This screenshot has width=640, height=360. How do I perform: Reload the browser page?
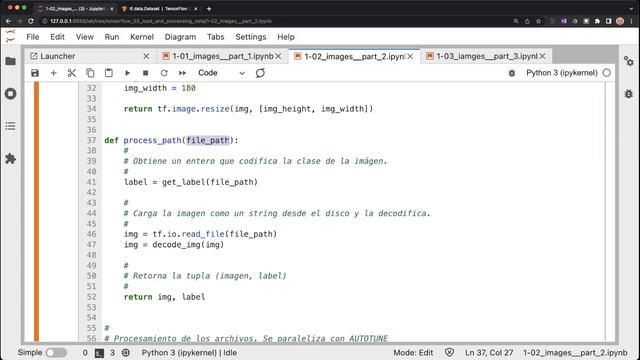31,21
